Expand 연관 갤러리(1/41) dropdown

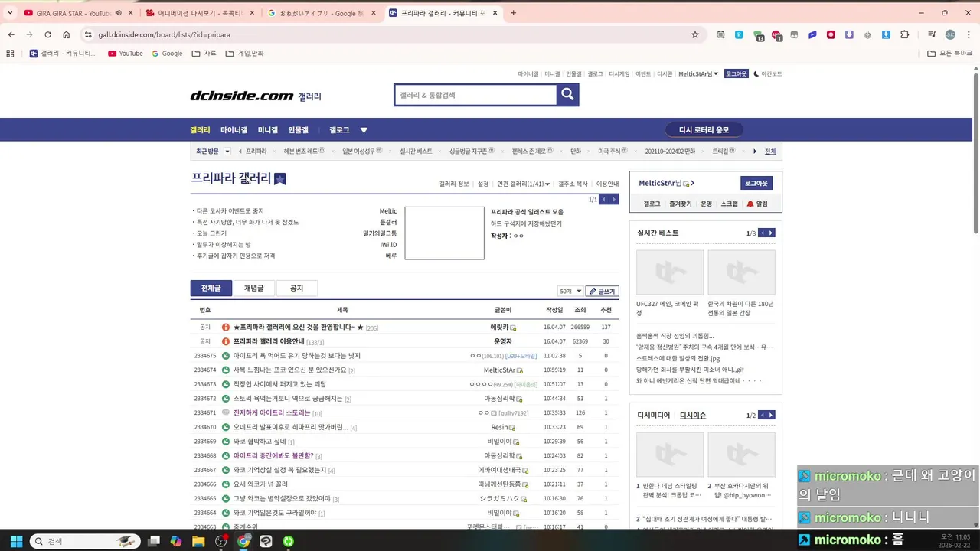coord(548,184)
